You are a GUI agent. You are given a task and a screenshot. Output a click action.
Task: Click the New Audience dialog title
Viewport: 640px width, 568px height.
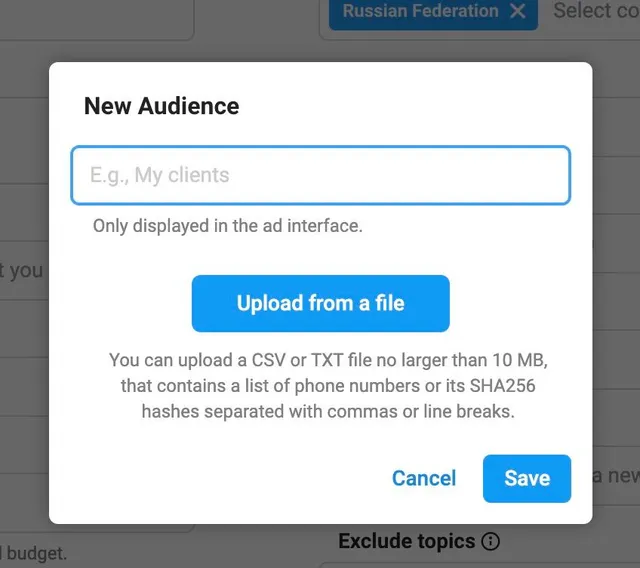pos(162,106)
